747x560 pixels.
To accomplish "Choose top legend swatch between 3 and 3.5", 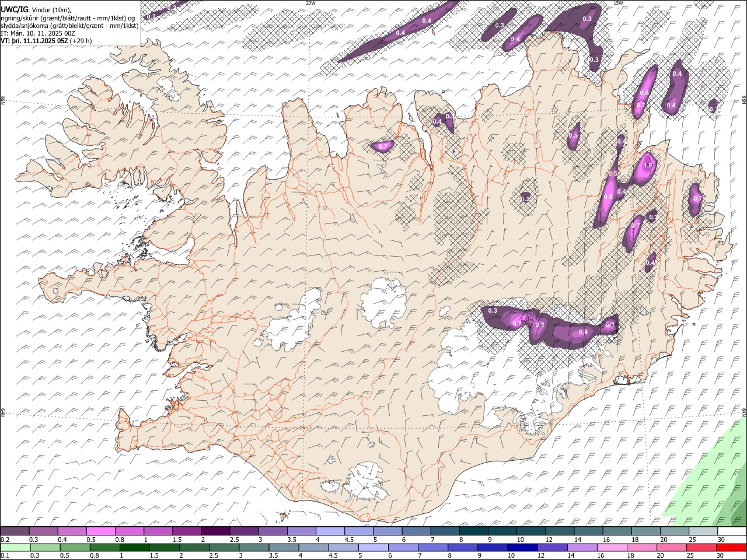I will 273,531.
